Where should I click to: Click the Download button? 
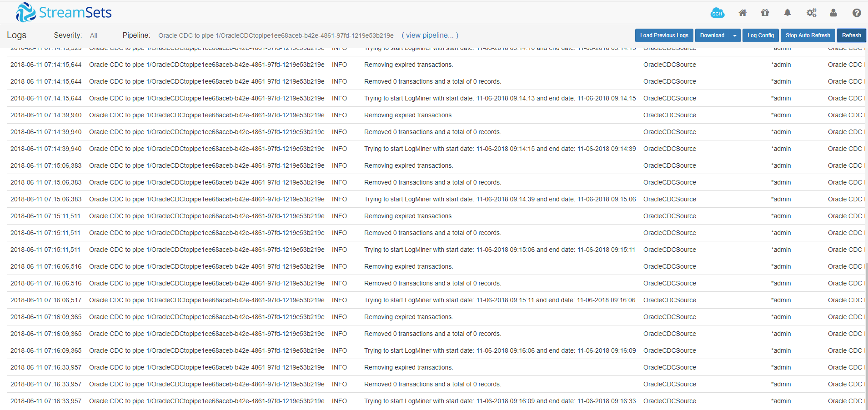[x=712, y=35]
